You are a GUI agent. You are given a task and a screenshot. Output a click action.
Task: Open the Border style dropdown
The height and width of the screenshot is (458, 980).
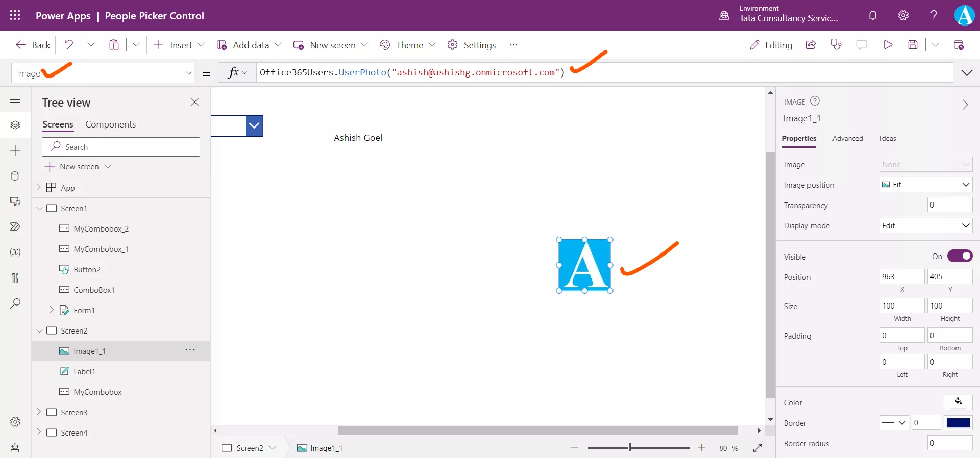pyautogui.click(x=894, y=422)
